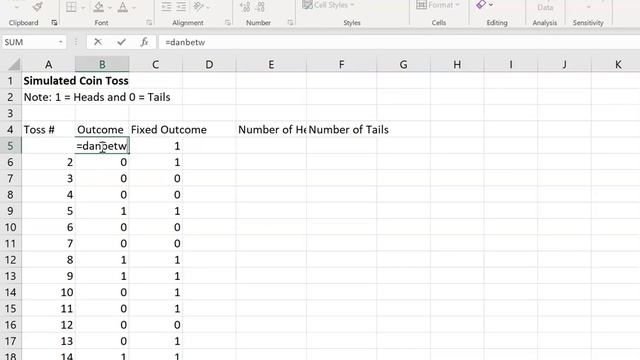Open the Font dialog launcher
Screen dimensions: 640x360
tap(149, 23)
